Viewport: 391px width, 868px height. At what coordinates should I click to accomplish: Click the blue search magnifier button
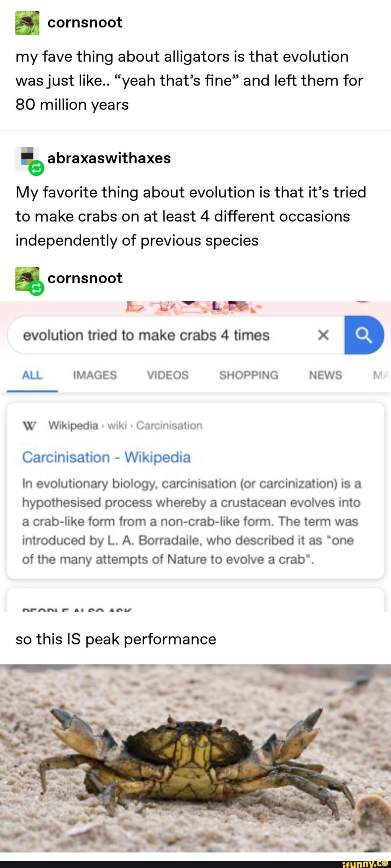click(x=363, y=335)
